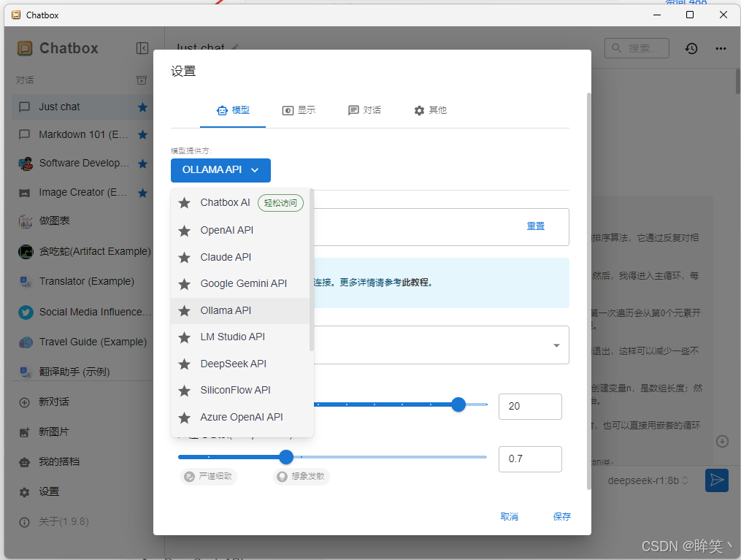The width and height of the screenshot is (741, 560).
Task: Expand the model selection combo box arrow
Action: point(557,345)
